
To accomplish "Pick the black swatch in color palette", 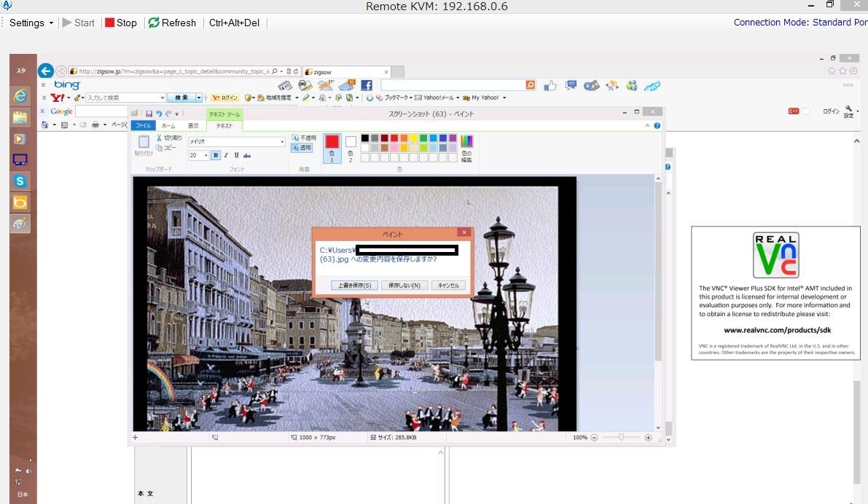I will coord(365,138).
